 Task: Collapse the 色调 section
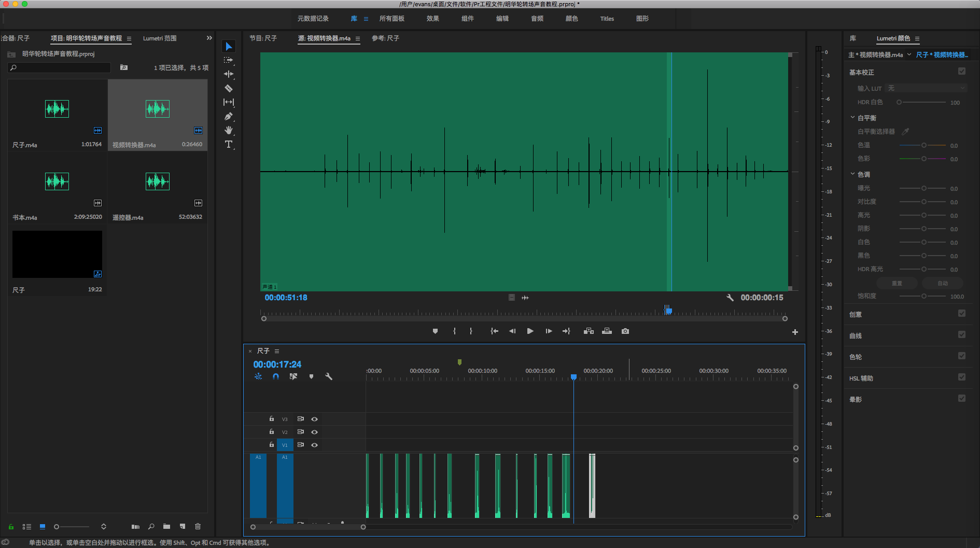point(852,174)
